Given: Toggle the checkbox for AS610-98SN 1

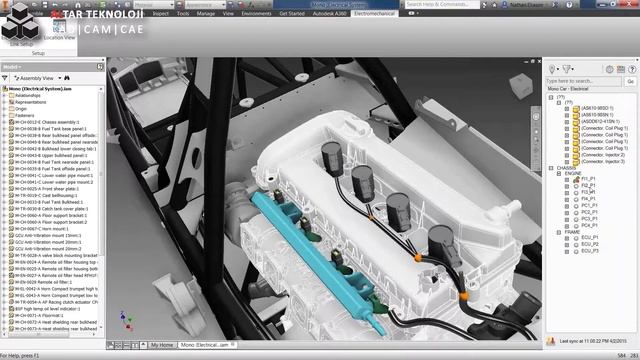Looking at the screenshot, I should 567,116.
